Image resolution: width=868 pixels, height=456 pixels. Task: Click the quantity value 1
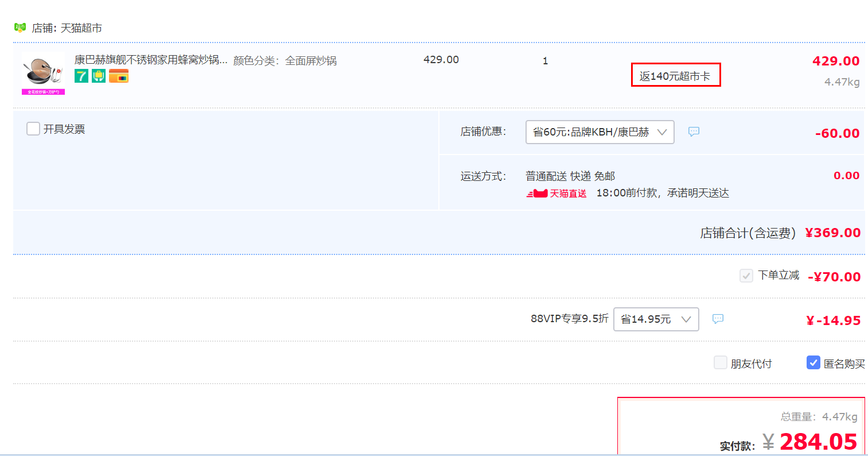[x=545, y=61]
